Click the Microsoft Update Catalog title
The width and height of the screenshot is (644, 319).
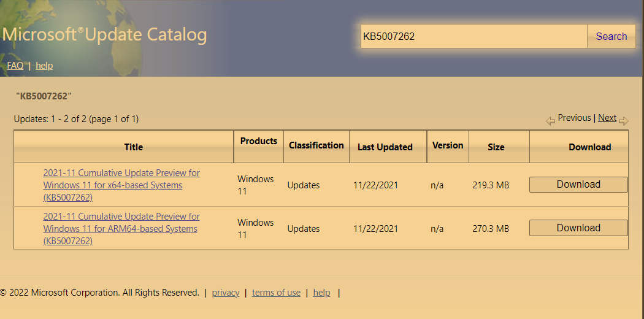(104, 36)
